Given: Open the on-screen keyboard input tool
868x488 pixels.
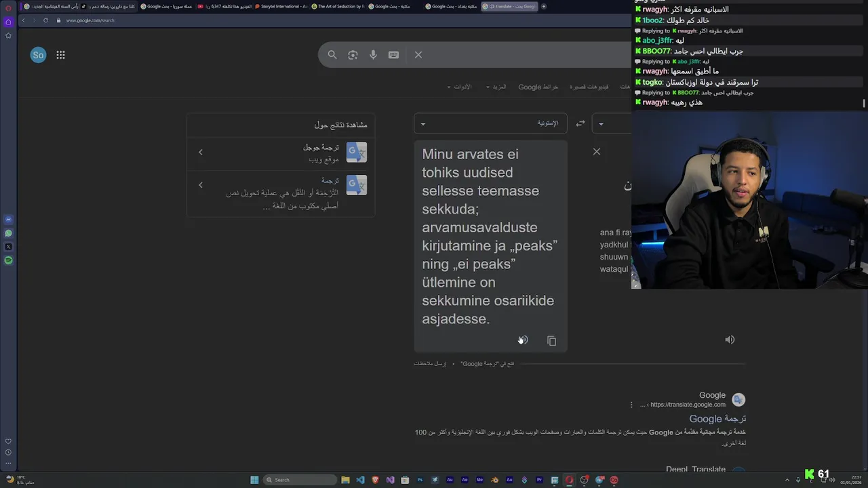Looking at the screenshot, I should (x=393, y=55).
